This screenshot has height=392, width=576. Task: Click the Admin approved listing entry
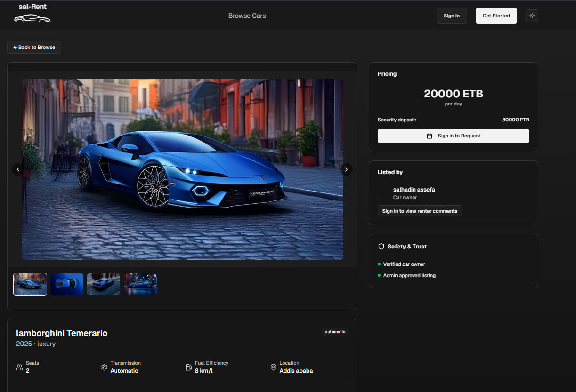click(409, 276)
